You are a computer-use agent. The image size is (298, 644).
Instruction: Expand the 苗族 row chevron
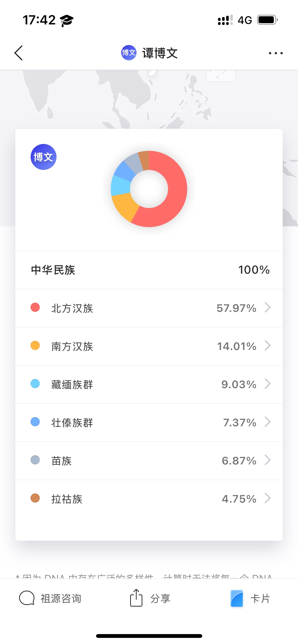(267, 460)
